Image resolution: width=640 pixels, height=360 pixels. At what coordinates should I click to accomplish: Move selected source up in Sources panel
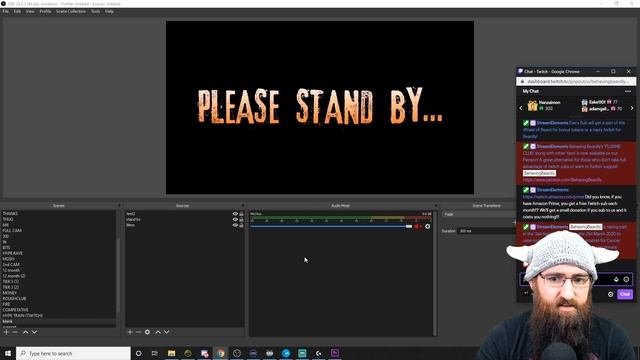click(158, 332)
